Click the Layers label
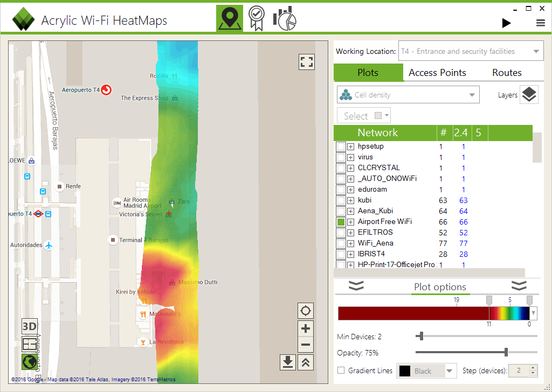Image resolution: width=552 pixels, height=392 pixels. [x=507, y=95]
